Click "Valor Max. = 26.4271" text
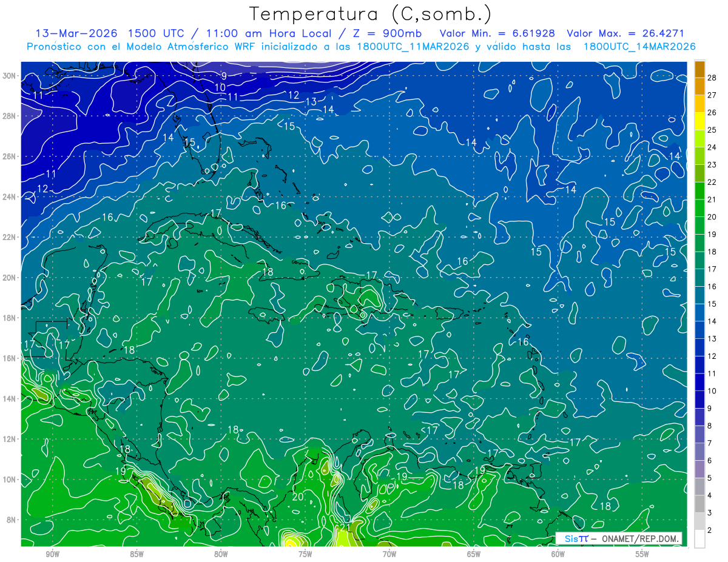Image resolution: width=728 pixels, height=562 pixels. point(625,33)
